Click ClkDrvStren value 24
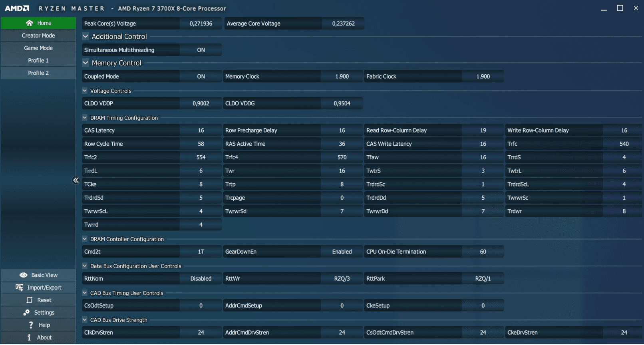 pyautogui.click(x=201, y=332)
